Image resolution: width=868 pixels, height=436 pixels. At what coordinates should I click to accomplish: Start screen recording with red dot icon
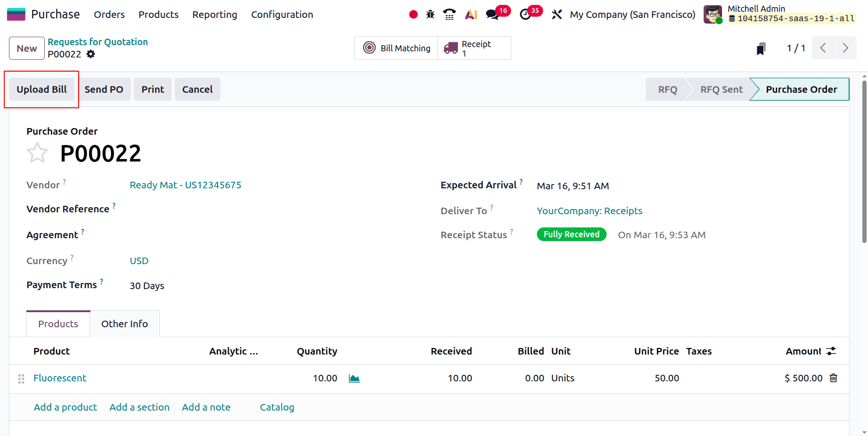413,14
